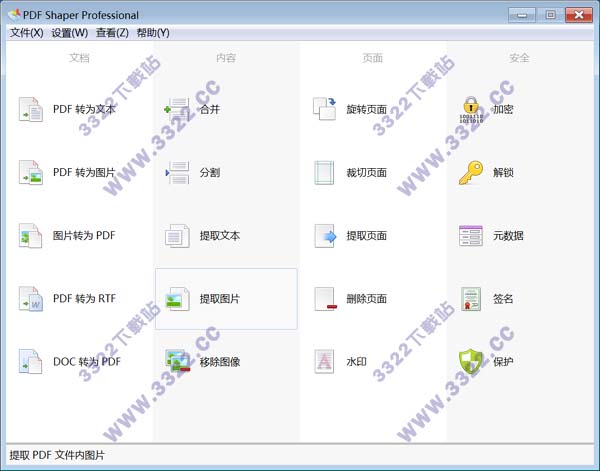This screenshot has width=600, height=471.
Task: Click the PDF 转为图片 icon
Action: click(31, 173)
